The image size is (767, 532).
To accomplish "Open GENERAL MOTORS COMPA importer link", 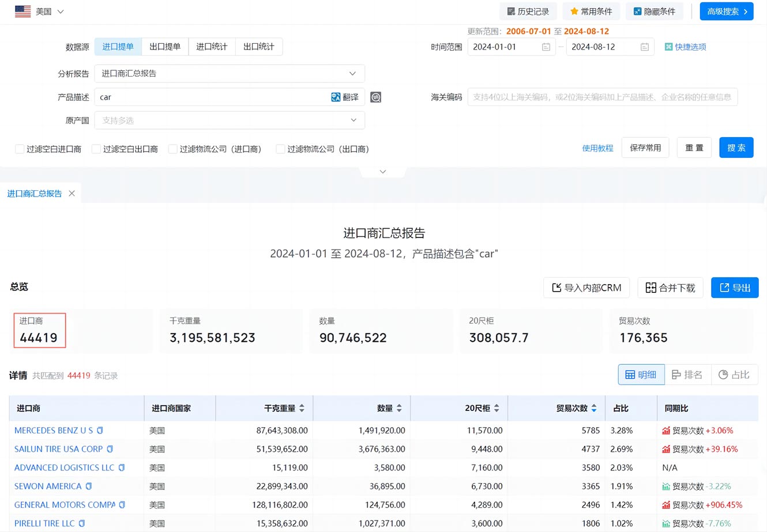I will 65,505.
